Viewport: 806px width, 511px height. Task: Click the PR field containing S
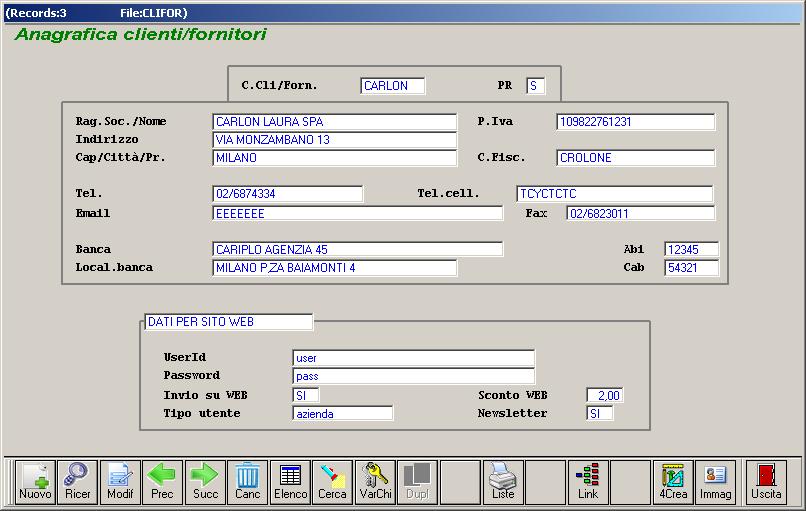536,86
